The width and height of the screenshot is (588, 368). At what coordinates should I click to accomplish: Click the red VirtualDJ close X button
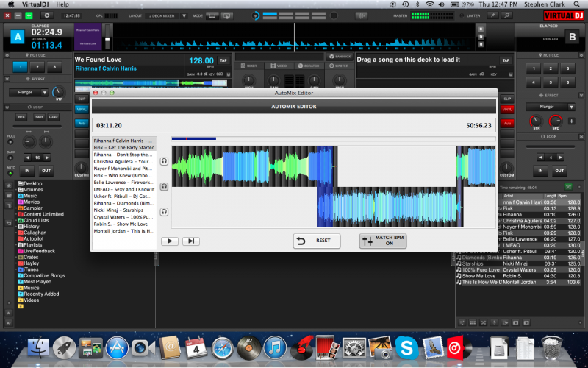(7, 15)
